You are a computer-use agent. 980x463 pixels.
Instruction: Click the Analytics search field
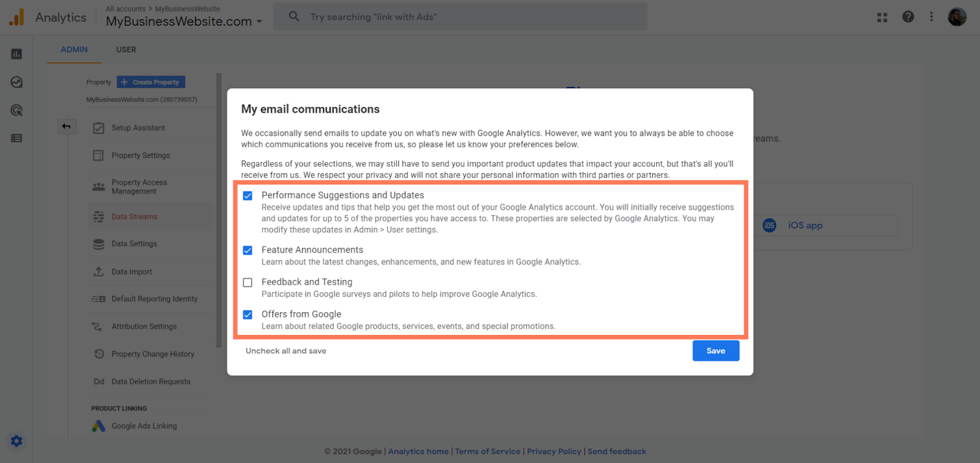pyautogui.click(x=459, y=17)
